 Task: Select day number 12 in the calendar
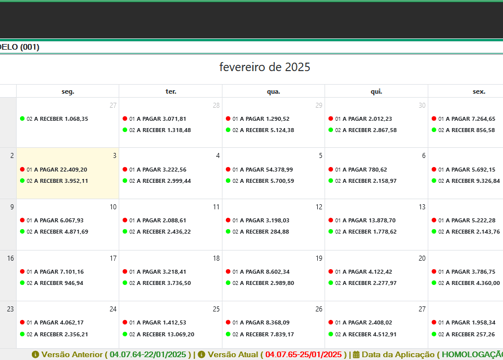coord(319,207)
